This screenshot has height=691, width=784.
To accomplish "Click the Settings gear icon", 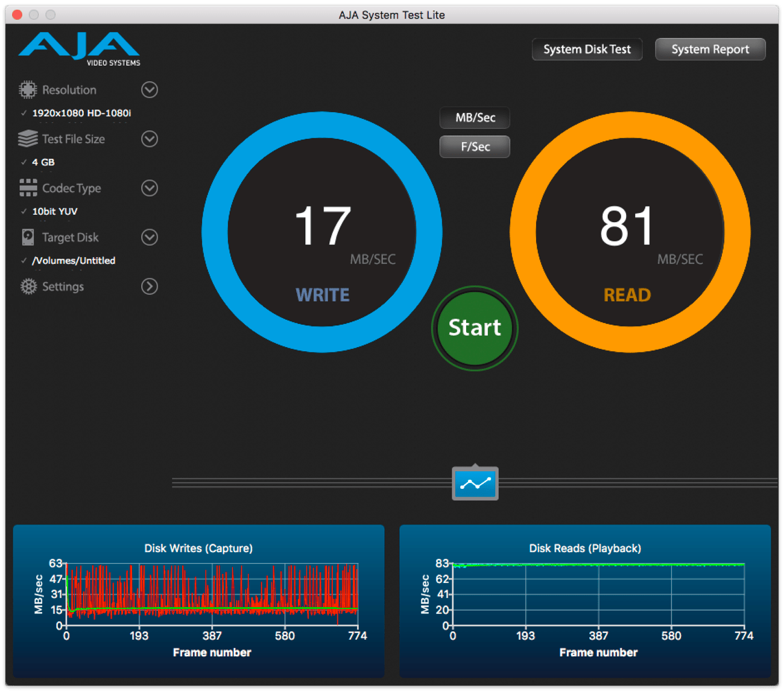I will [28, 287].
